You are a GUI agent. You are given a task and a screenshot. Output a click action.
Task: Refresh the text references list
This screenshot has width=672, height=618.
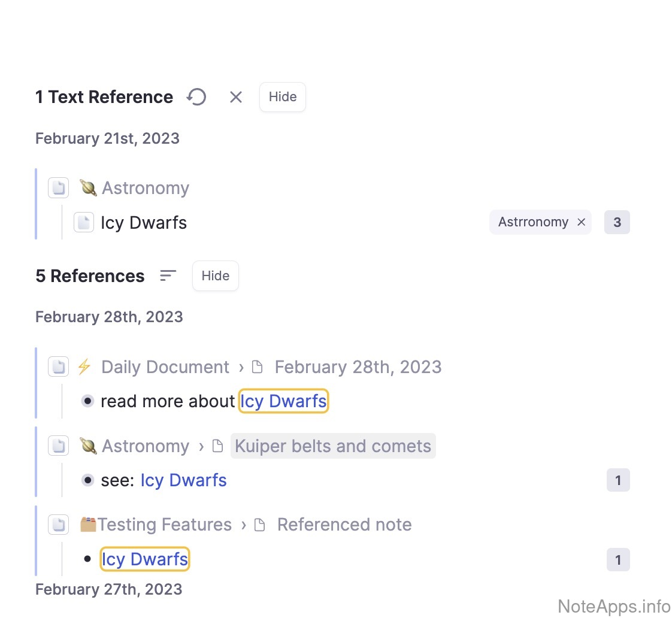pyautogui.click(x=196, y=97)
